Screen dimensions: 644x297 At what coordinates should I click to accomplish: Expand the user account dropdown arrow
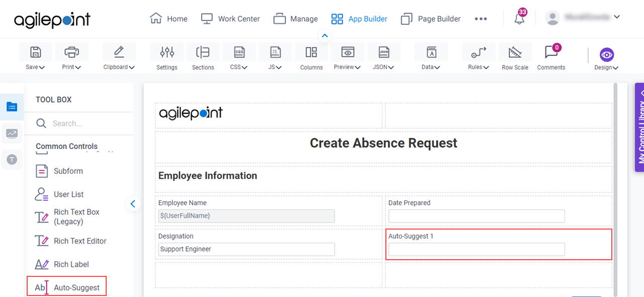pyautogui.click(x=617, y=17)
